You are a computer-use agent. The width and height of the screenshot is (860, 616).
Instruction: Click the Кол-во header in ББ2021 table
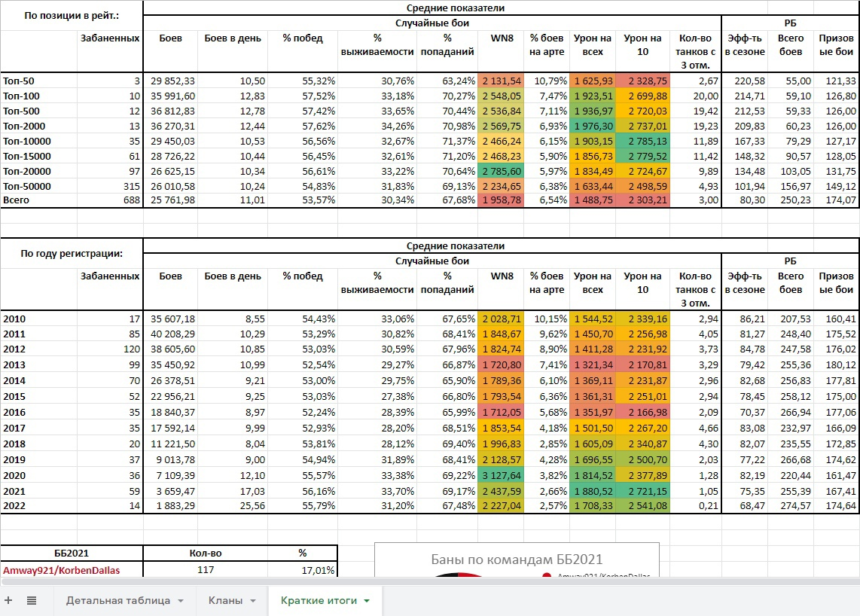[x=206, y=553]
